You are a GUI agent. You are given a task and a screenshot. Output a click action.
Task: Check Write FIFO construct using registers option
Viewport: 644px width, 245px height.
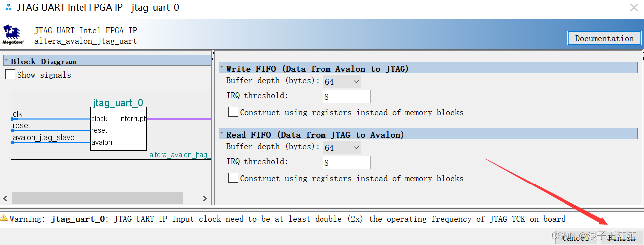point(233,112)
